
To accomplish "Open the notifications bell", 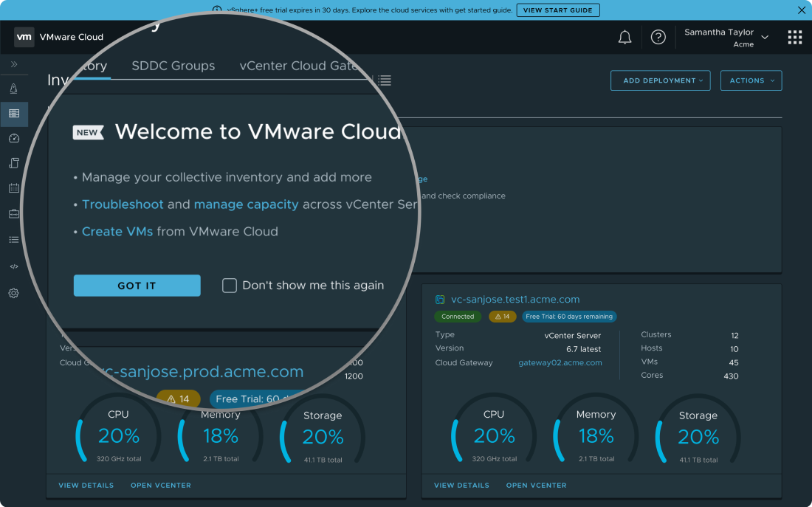I will pos(625,38).
